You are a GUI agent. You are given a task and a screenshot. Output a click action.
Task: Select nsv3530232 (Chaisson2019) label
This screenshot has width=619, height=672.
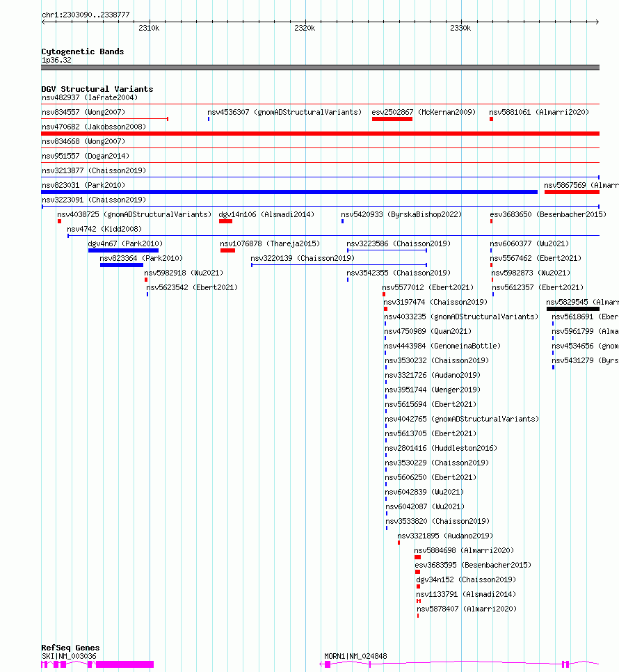[437, 360]
